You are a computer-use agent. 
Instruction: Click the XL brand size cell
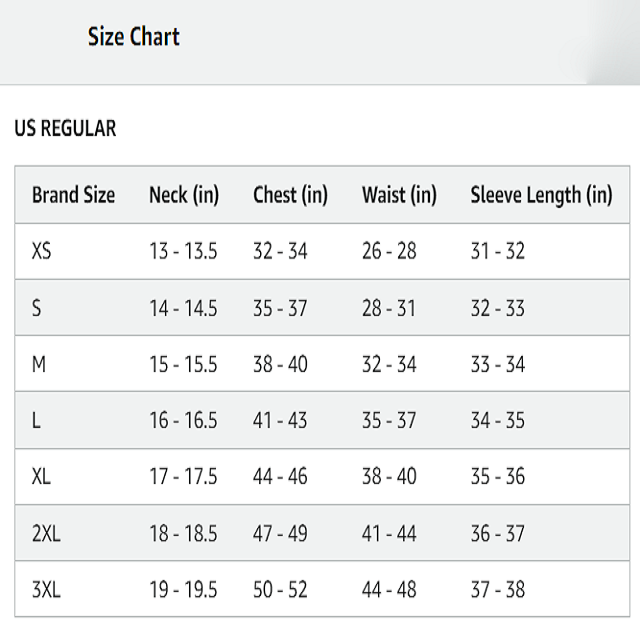41,477
